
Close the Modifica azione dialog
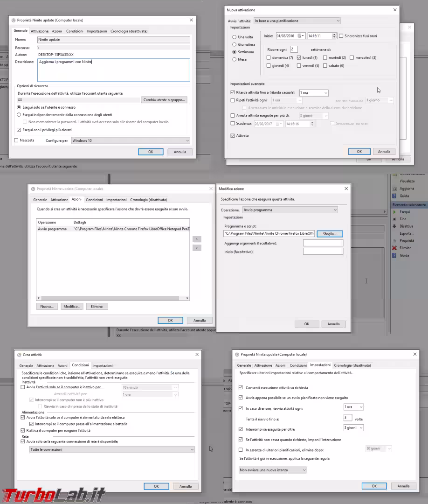(x=346, y=189)
